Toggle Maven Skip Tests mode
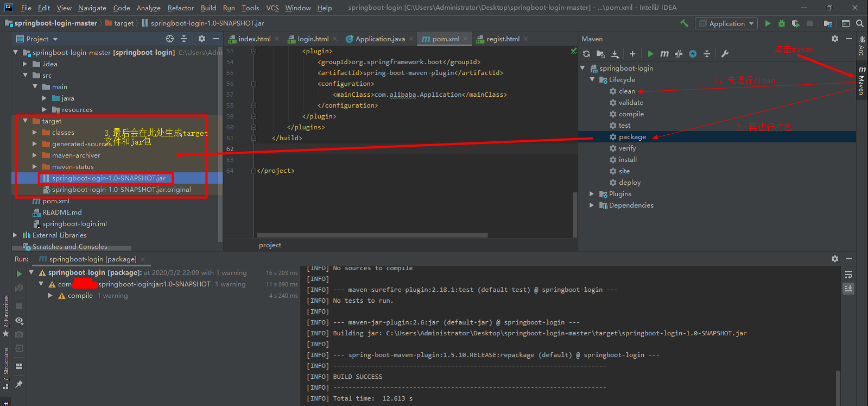The width and height of the screenshot is (868, 406). pyautogui.click(x=693, y=54)
